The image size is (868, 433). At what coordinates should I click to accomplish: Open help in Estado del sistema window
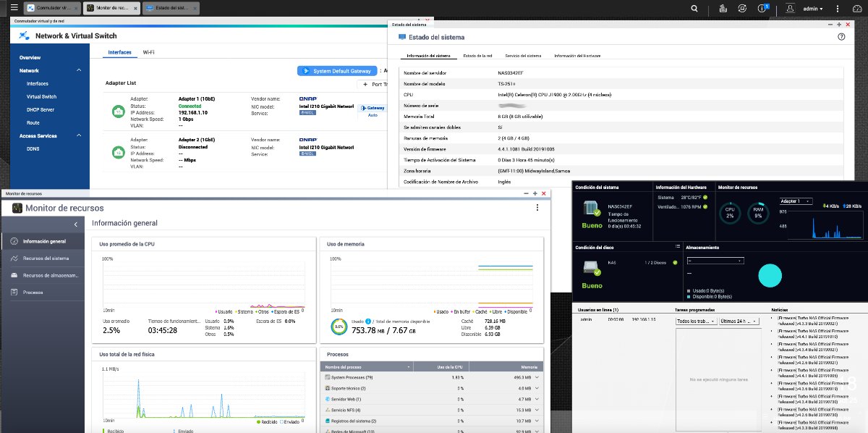point(841,36)
